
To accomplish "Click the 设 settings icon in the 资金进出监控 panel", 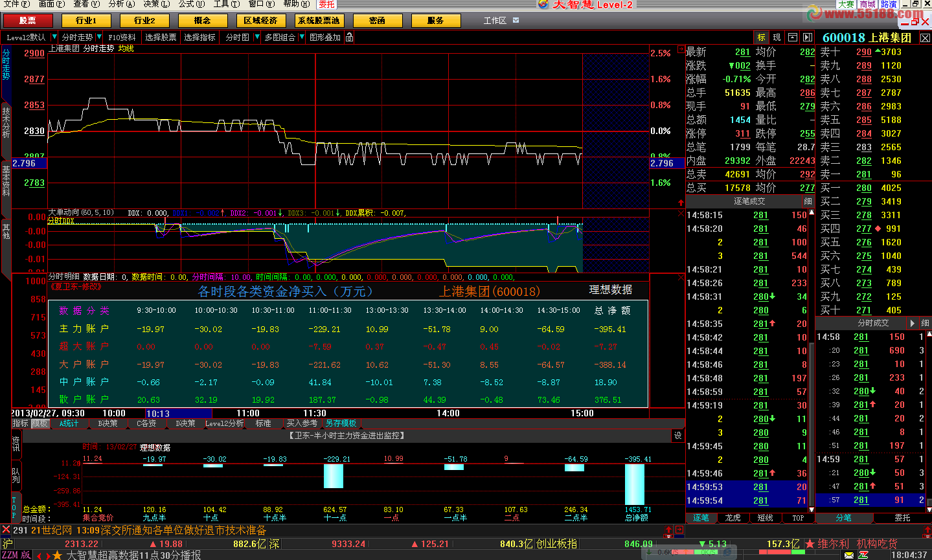I will pos(678,436).
